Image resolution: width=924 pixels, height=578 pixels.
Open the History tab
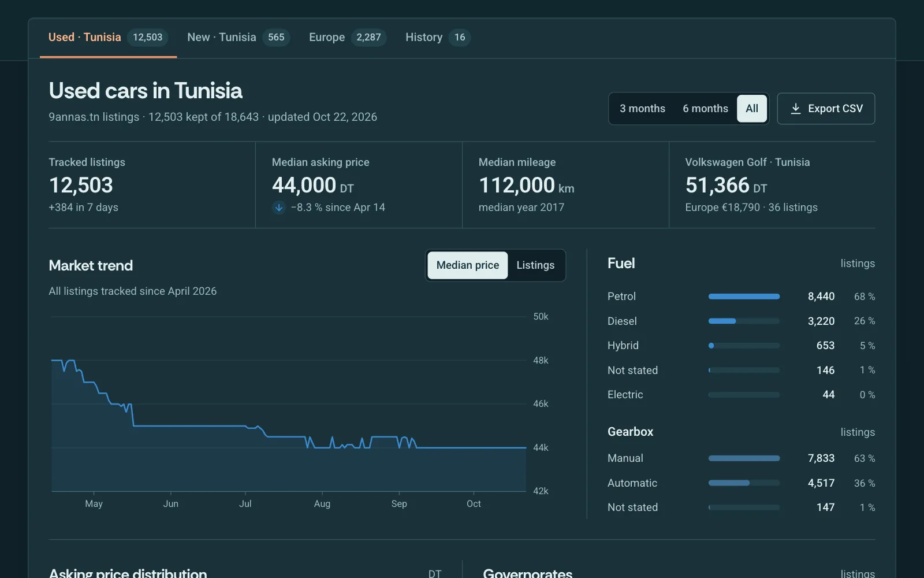pyautogui.click(x=438, y=38)
